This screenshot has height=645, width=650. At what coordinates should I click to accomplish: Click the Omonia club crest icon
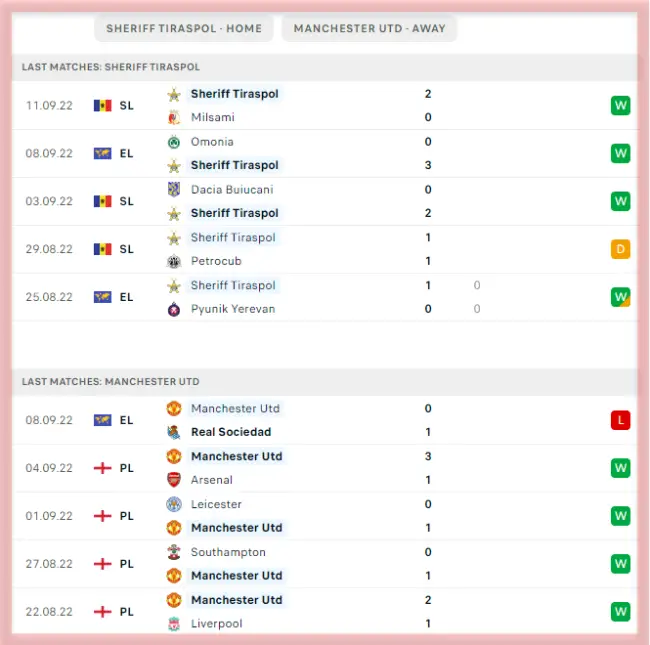pyautogui.click(x=174, y=142)
